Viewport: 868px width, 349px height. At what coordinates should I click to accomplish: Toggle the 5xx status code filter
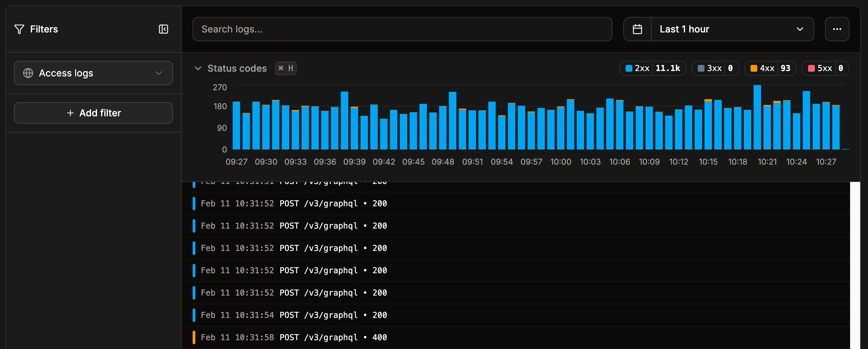(825, 68)
